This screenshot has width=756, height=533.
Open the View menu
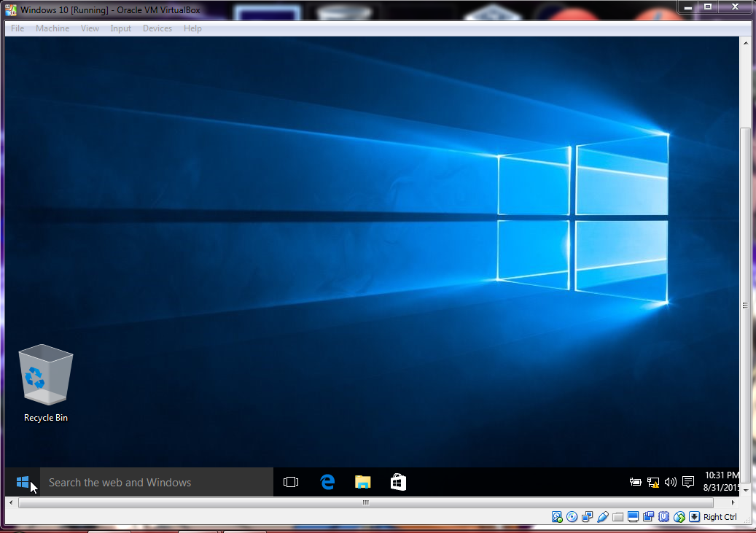tap(90, 28)
